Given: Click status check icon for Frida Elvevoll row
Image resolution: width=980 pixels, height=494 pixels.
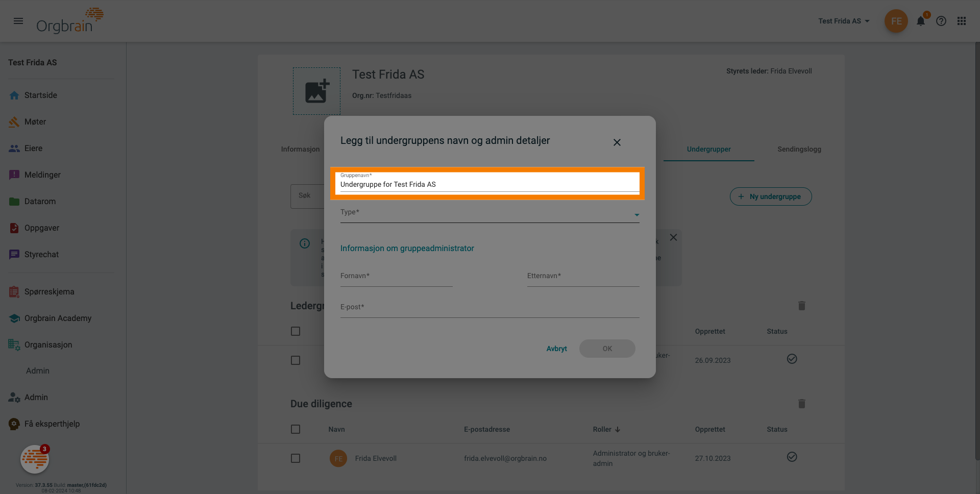Looking at the screenshot, I should click(x=792, y=457).
